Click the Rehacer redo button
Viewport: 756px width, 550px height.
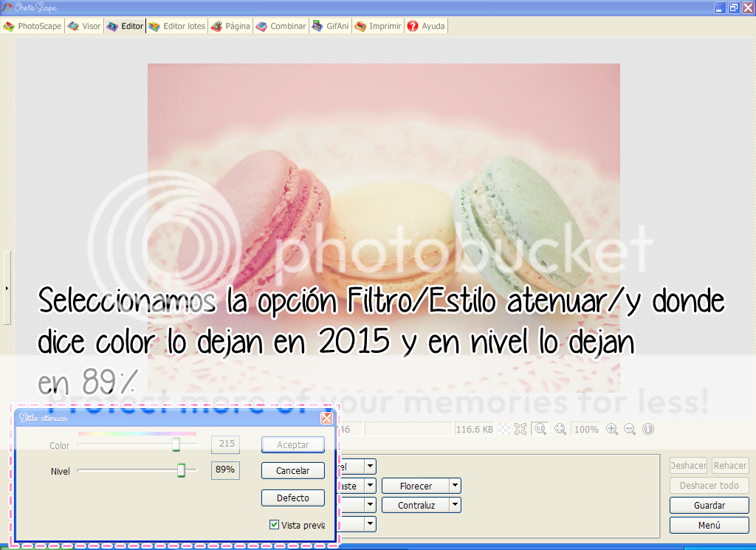730,466
